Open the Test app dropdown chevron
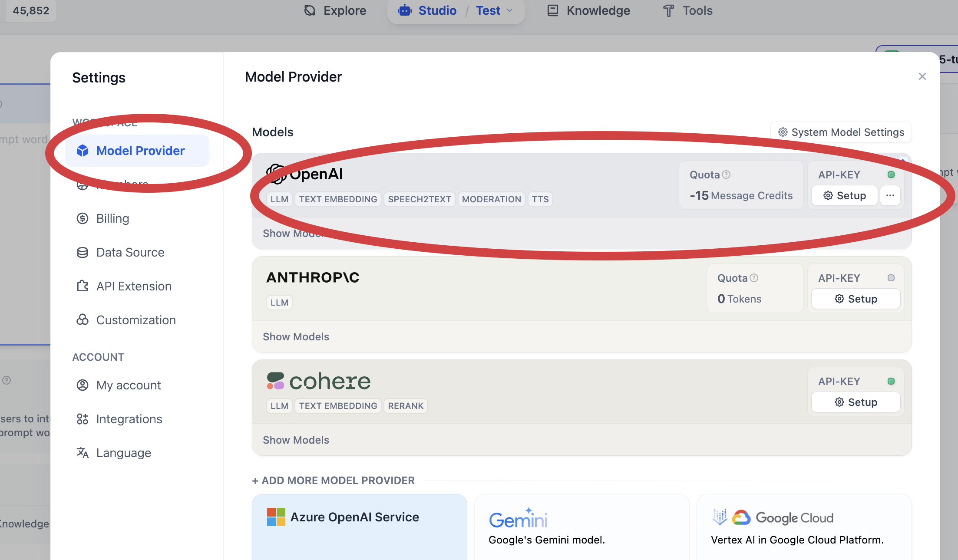This screenshot has width=958, height=560. [510, 10]
